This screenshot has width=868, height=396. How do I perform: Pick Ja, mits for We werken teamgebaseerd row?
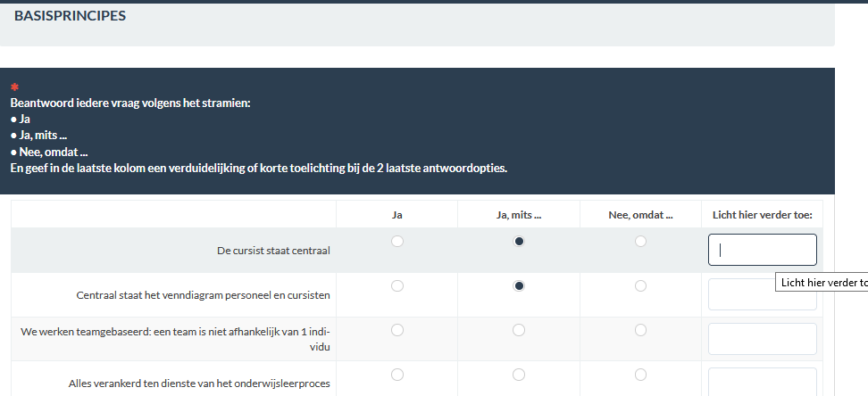519,330
